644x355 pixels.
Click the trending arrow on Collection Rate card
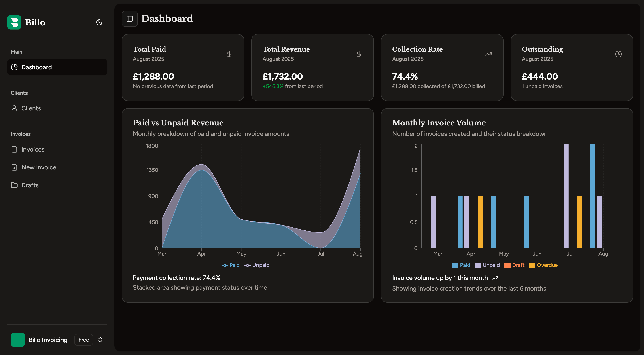tap(489, 54)
